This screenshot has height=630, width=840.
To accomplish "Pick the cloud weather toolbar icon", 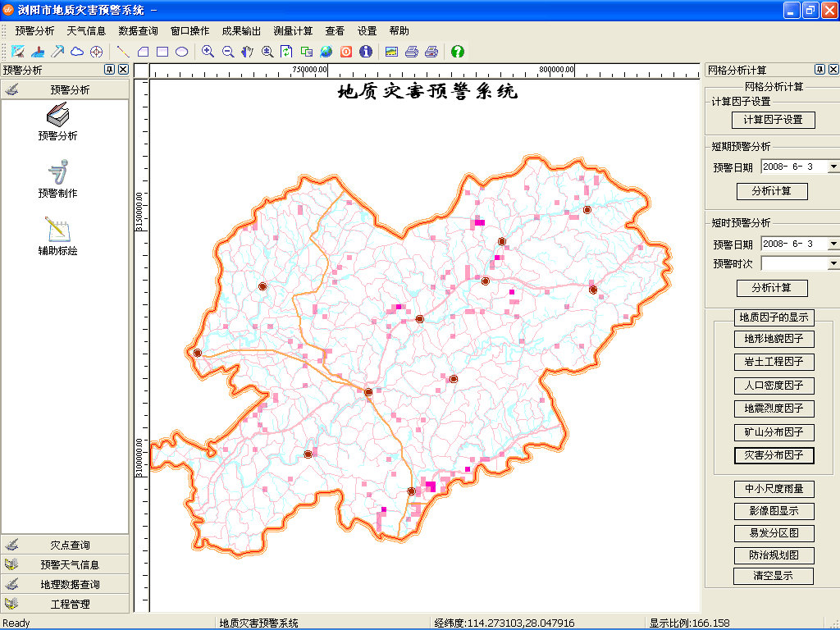I will tap(77, 52).
